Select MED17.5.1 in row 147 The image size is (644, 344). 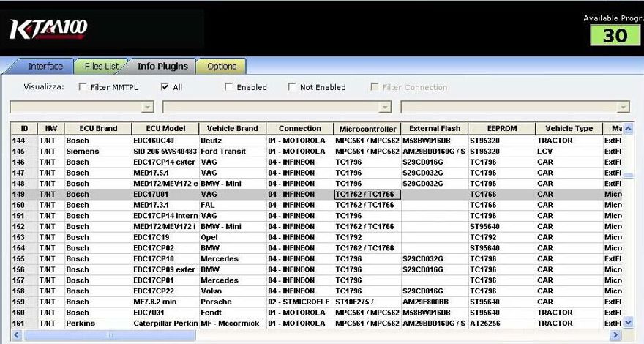click(165, 173)
